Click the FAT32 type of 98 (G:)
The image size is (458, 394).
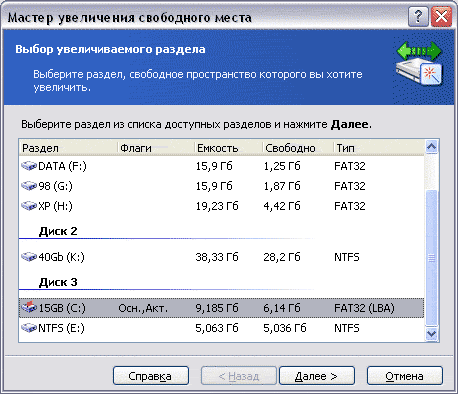[x=350, y=186]
